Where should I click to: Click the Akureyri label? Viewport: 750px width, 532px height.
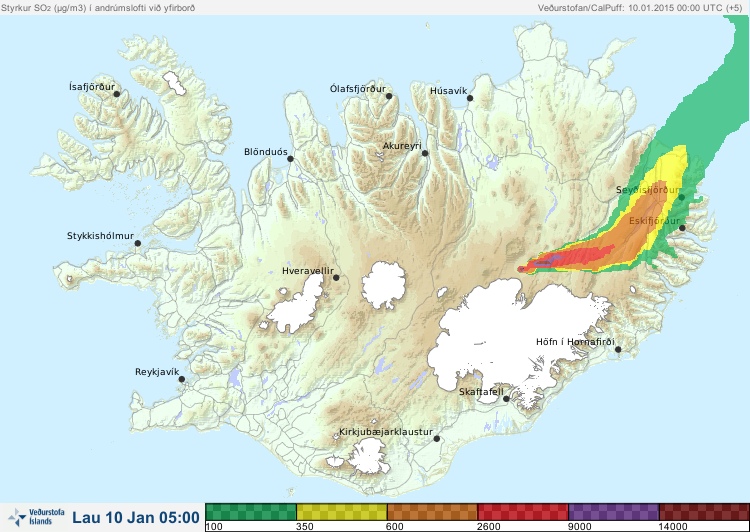coord(402,146)
